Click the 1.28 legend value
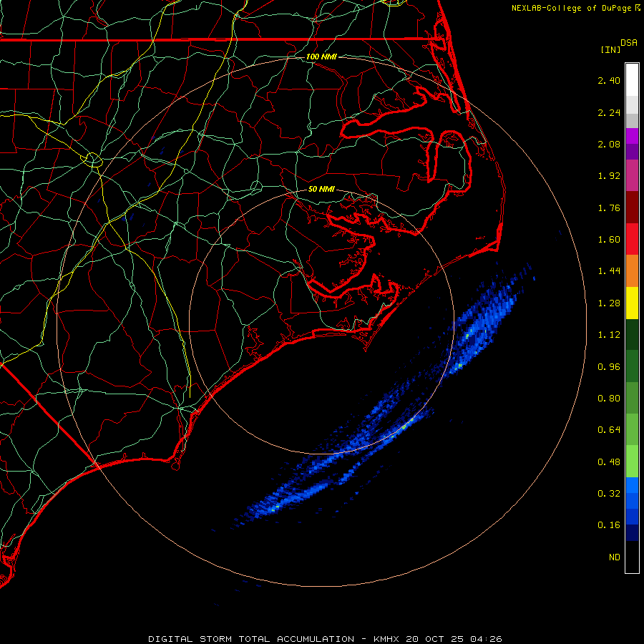This screenshot has width=644, height=644. tap(609, 303)
